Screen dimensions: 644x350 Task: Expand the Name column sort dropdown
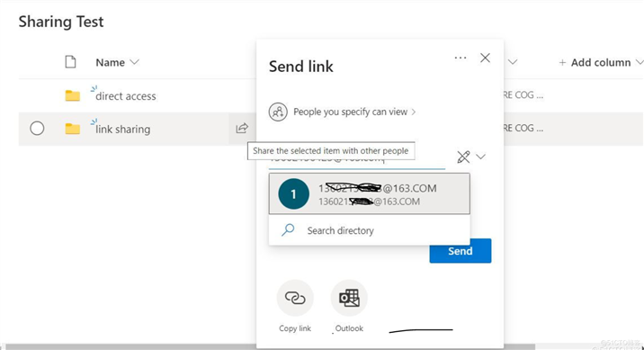[x=134, y=62]
